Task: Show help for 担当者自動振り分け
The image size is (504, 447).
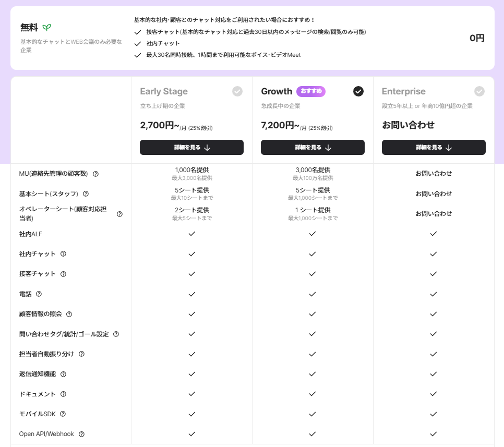Action: 81,354
